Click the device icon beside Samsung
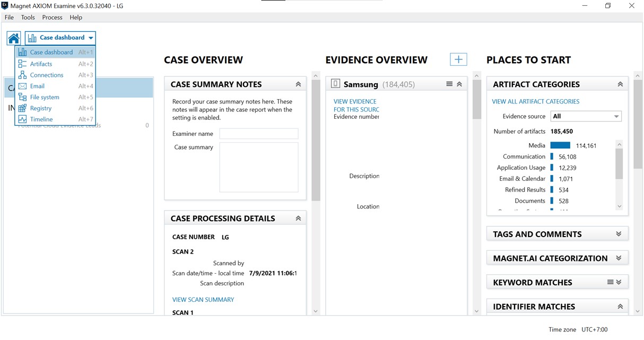This screenshot has width=644, height=340. coord(335,84)
